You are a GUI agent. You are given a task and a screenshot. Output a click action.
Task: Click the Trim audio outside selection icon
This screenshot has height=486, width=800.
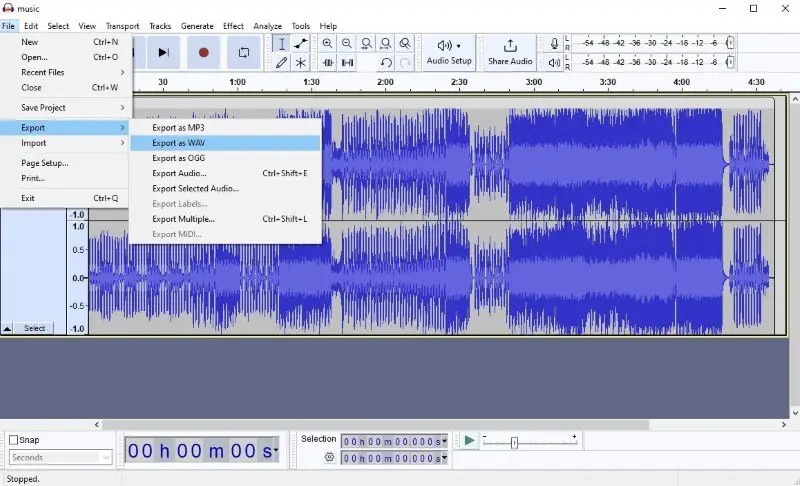(x=328, y=63)
